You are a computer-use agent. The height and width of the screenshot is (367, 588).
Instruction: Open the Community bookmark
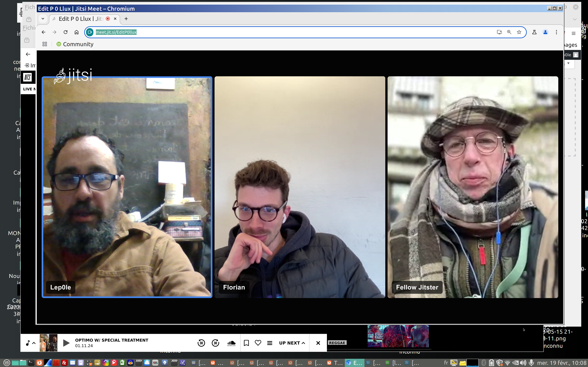click(x=75, y=44)
